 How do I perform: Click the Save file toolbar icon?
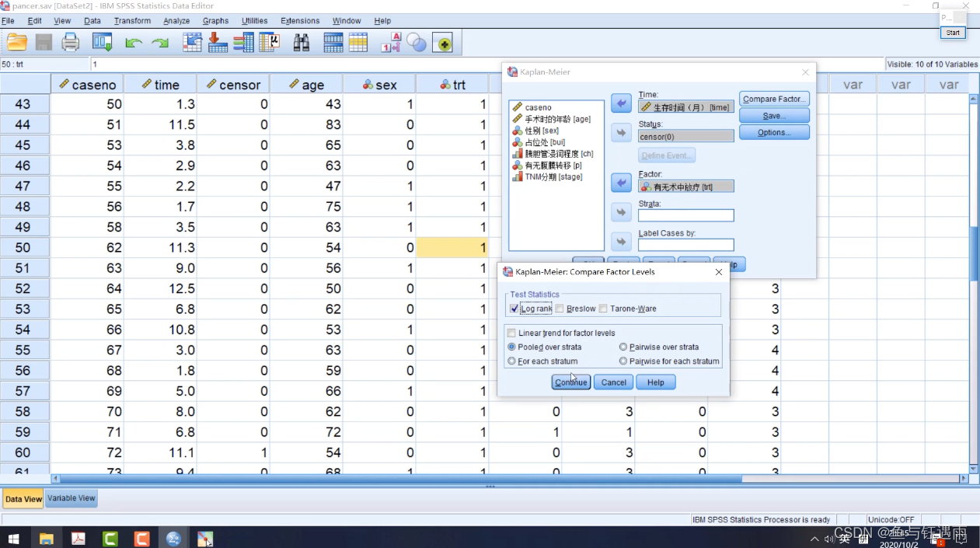pos(44,43)
